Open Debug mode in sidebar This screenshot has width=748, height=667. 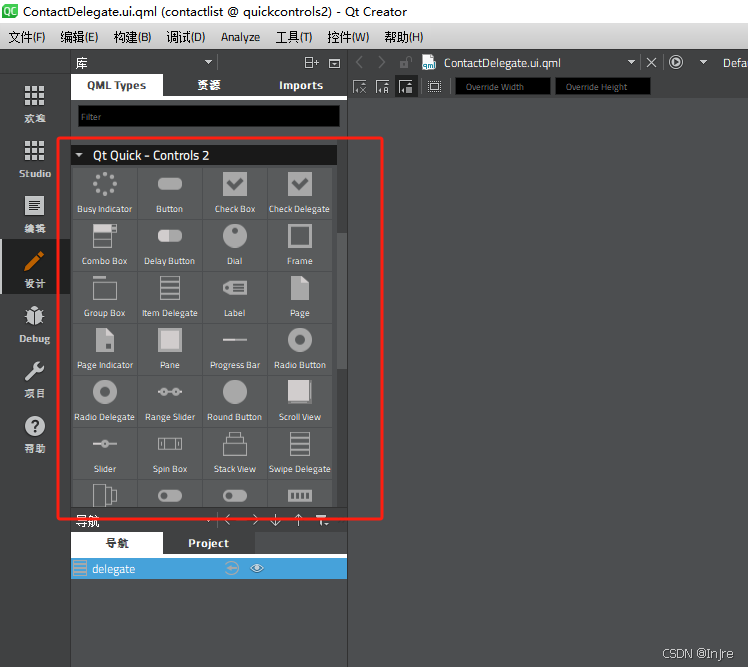tap(35, 324)
